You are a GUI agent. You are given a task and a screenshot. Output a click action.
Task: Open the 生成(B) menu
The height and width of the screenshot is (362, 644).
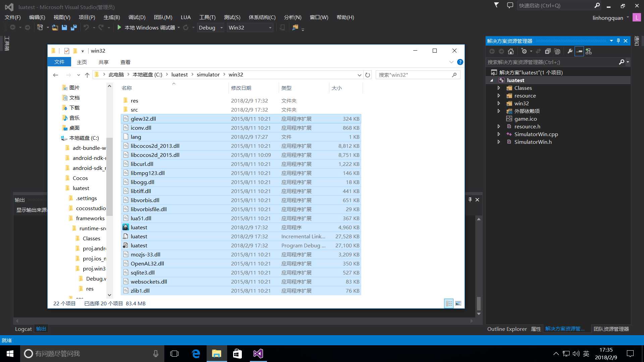[112, 17]
